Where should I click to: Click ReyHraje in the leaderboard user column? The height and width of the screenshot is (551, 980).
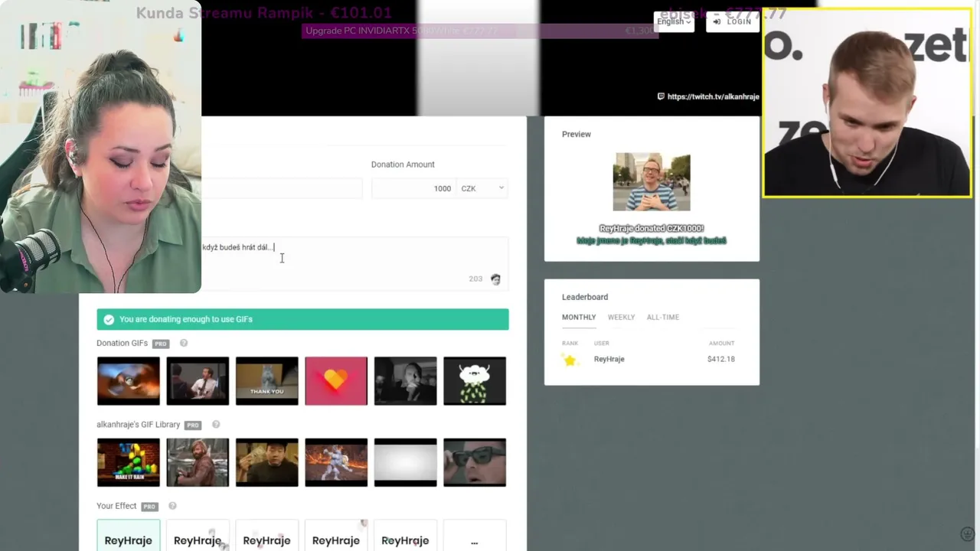click(x=609, y=359)
